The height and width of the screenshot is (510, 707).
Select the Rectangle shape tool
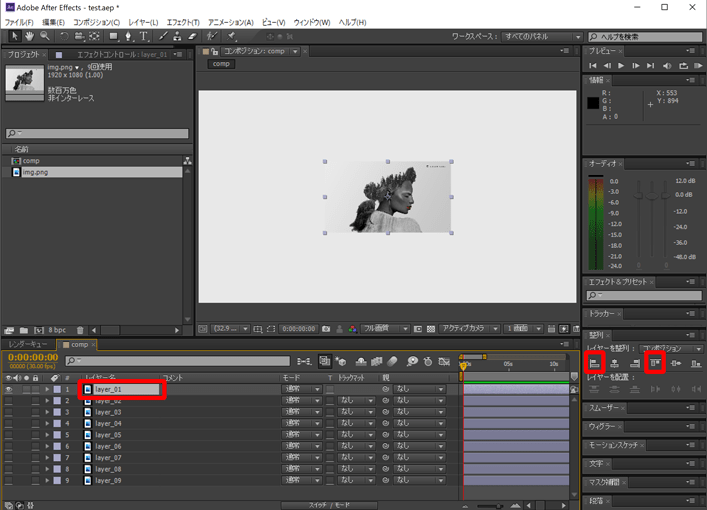tap(113, 36)
